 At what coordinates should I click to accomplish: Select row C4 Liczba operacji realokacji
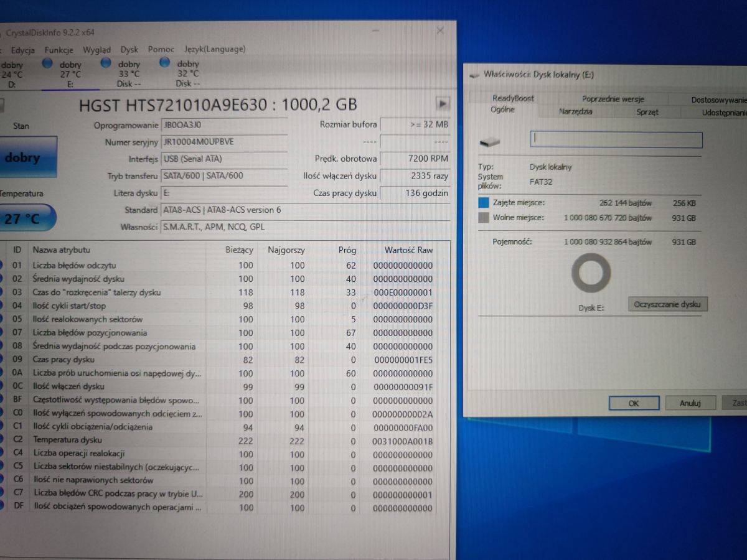pyautogui.click(x=223, y=454)
